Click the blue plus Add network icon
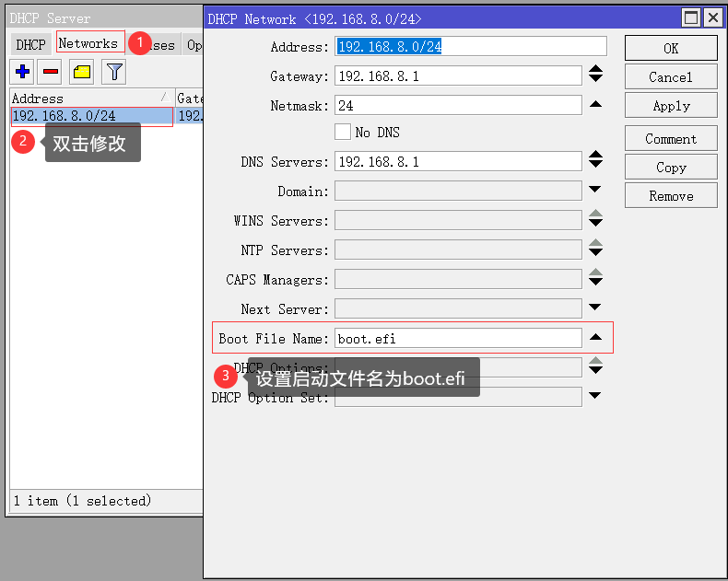The height and width of the screenshot is (581, 728). (x=23, y=71)
